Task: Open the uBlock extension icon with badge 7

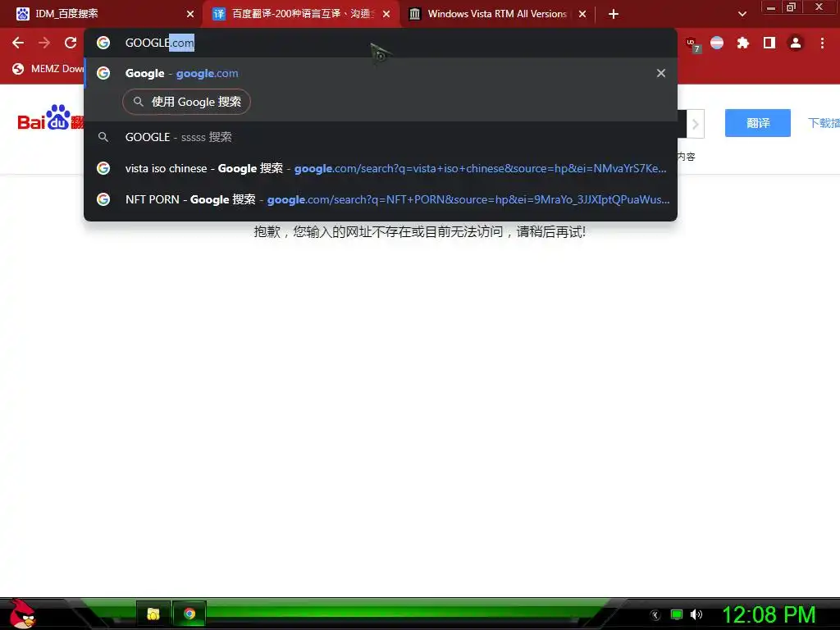Action: point(692,44)
